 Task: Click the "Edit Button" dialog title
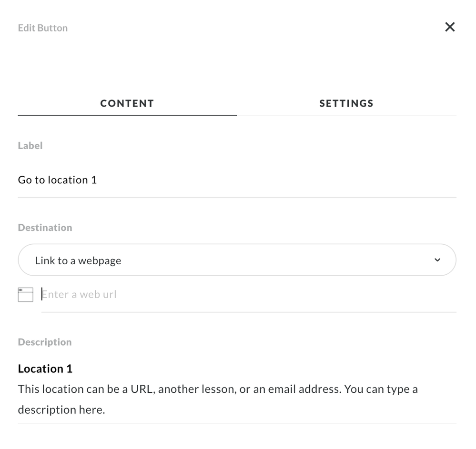(43, 28)
